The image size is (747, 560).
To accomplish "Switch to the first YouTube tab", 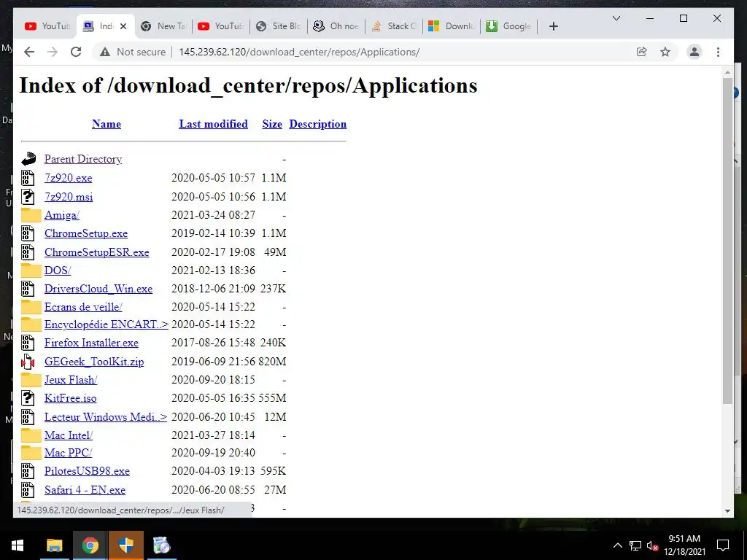I will coord(47,26).
